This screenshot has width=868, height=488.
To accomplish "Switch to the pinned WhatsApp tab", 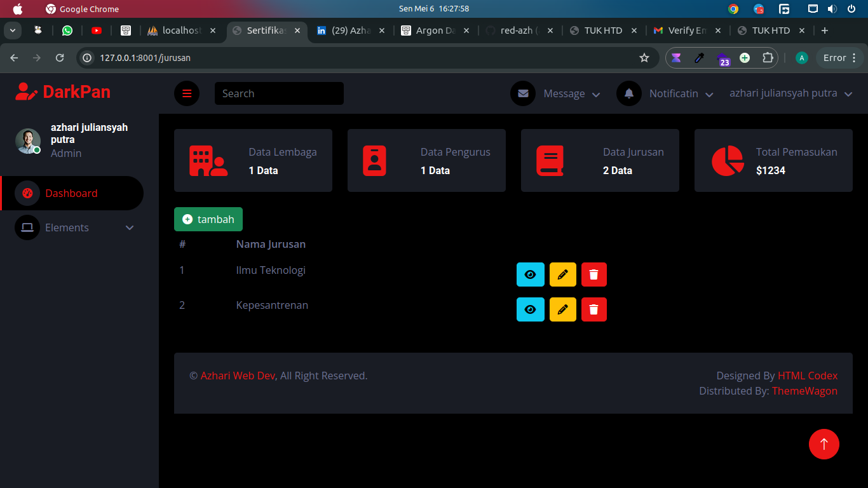I will 67,30.
